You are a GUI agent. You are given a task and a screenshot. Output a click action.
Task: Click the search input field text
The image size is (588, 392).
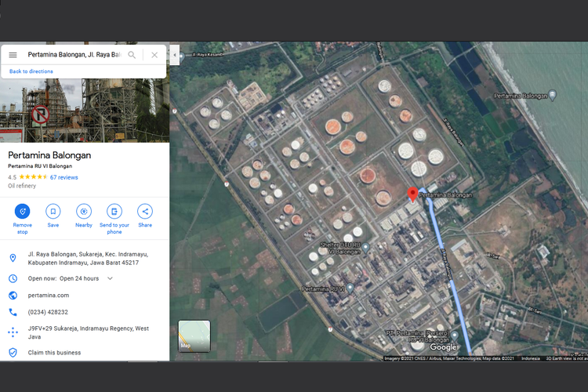coord(74,55)
